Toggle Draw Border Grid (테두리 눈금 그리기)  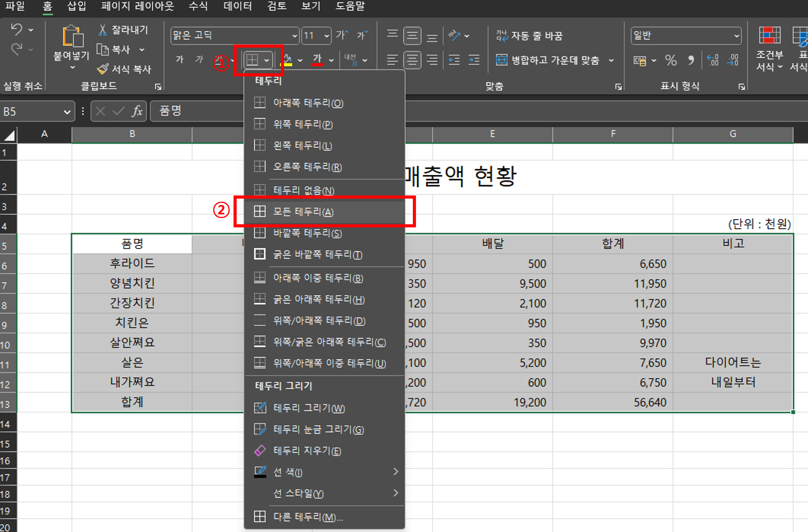pyautogui.click(x=324, y=429)
